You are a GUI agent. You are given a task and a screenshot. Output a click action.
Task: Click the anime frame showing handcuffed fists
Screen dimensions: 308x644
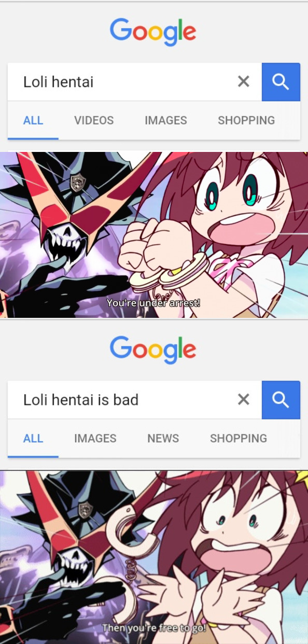pos(154,235)
